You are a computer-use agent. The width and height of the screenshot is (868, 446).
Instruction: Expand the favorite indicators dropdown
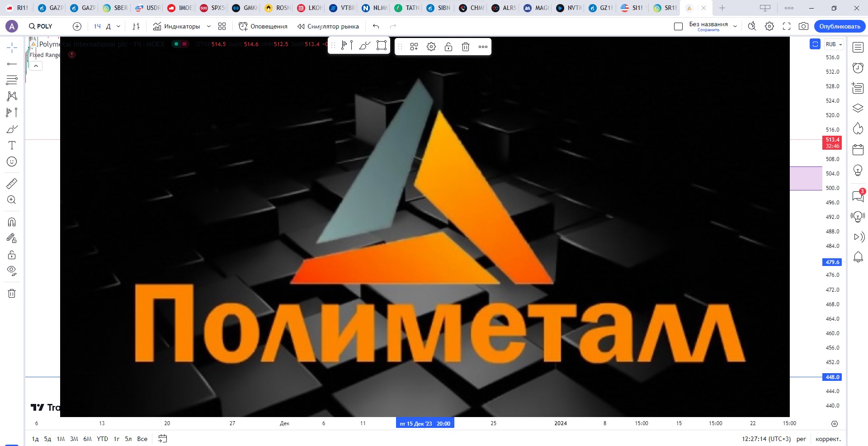pyautogui.click(x=208, y=26)
